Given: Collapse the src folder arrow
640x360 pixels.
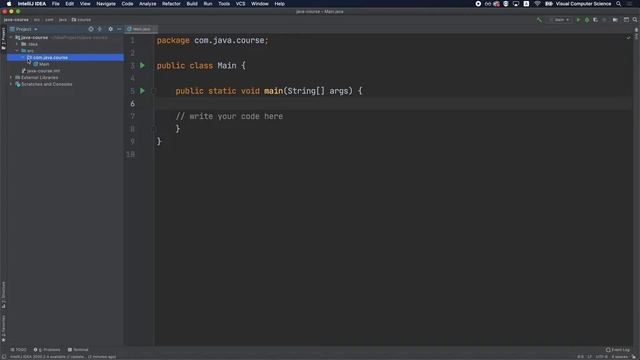Looking at the screenshot, I should (x=17, y=51).
